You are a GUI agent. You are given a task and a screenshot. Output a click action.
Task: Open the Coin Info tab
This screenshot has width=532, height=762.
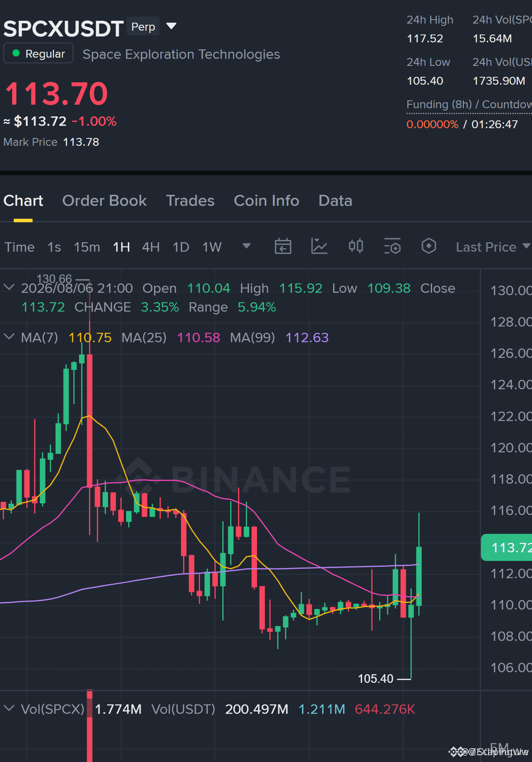[x=267, y=201]
